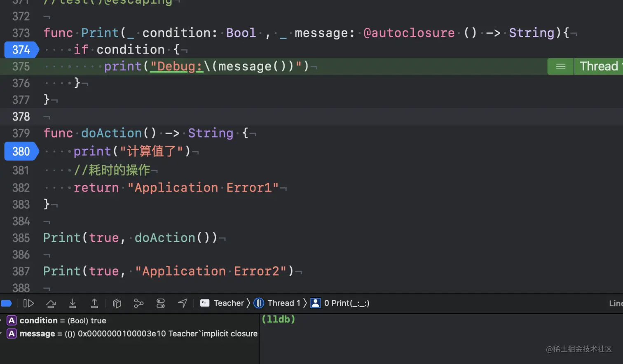Select the Teacher process in jump bar
The height and width of the screenshot is (364, 623).
(229, 303)
